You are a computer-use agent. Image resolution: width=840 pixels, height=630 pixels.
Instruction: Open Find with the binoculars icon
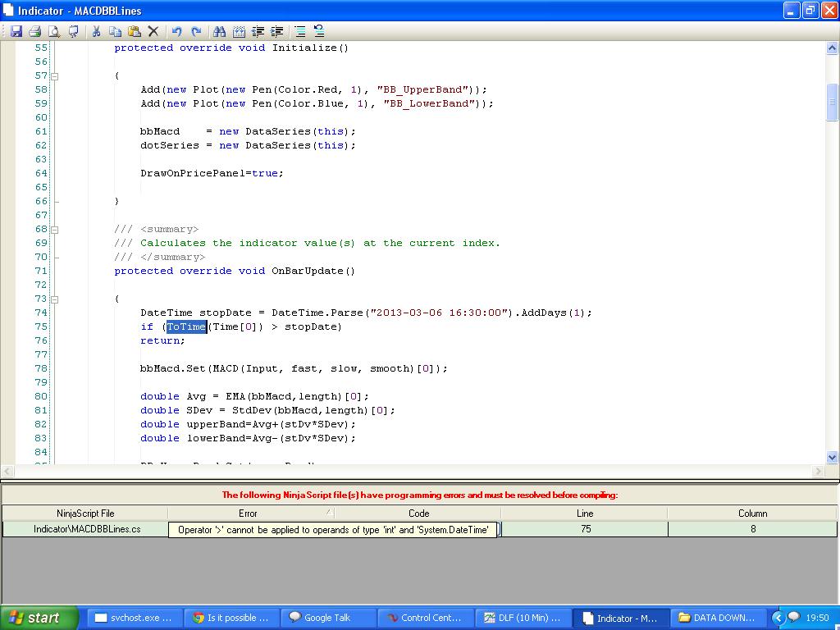pyautogui.click(x=219, y=31)
